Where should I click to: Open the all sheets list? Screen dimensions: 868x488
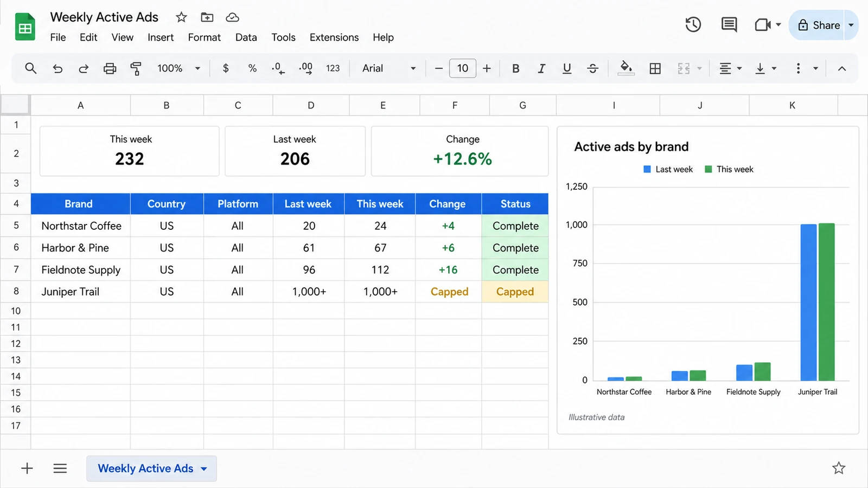point(60,468)
